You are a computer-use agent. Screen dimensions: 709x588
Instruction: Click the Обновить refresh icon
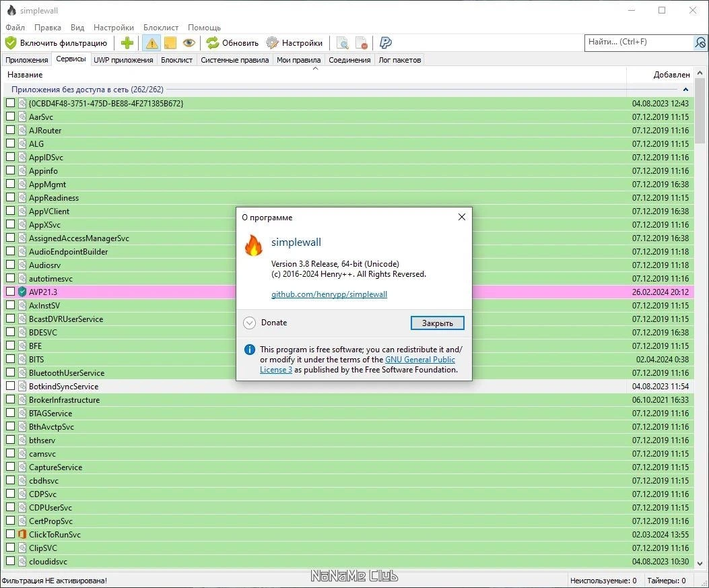213,43
